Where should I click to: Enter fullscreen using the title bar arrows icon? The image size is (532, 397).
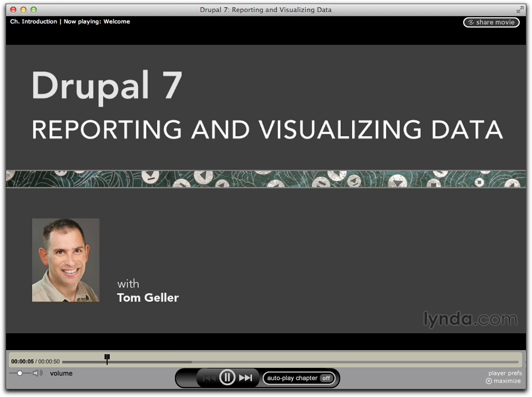(520, 10)
